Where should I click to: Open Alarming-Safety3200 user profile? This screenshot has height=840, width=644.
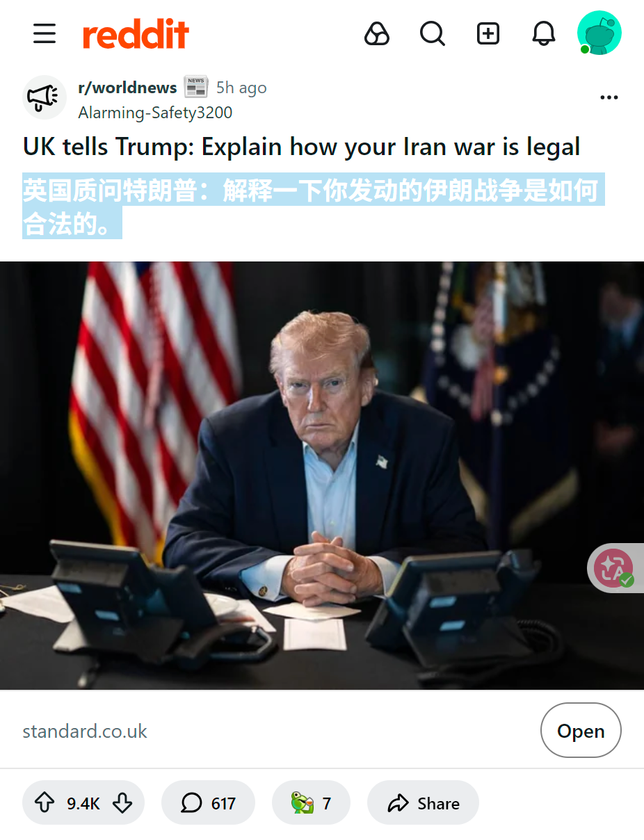click(155, 113)
